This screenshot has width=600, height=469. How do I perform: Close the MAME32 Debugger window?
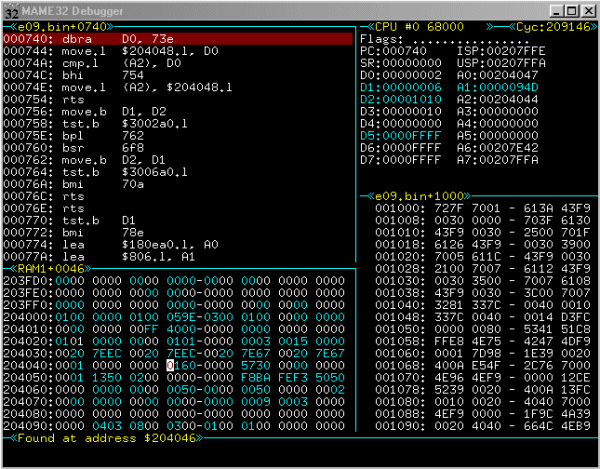585,10
